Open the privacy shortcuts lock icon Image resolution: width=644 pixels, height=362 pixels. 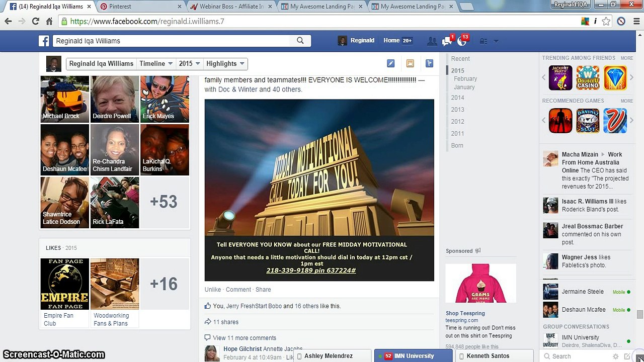pos(484,41)
